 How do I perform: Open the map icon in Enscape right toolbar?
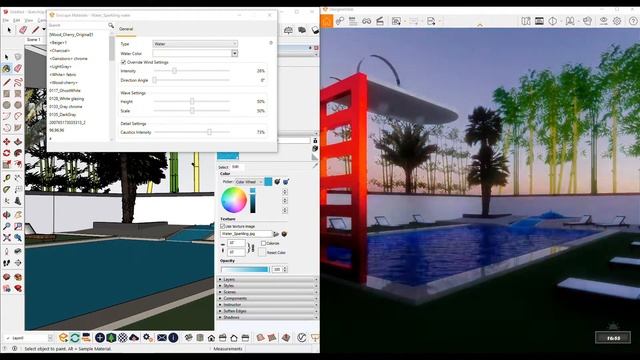point(526,21)
